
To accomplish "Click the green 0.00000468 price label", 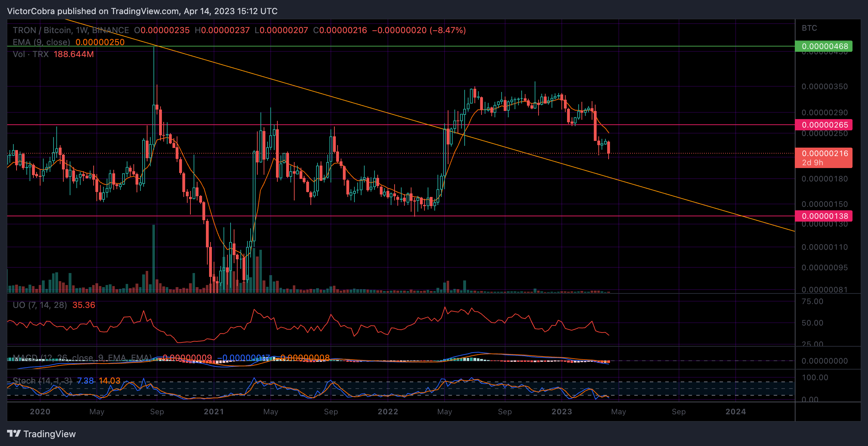I will pyautogui.click(x=824, y=46).
